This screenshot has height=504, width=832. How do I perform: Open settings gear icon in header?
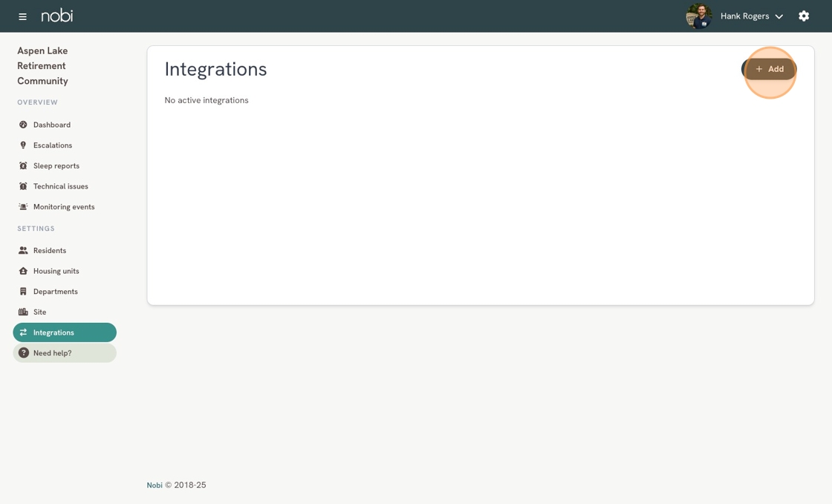pyautogui.click(x=804, y=16)
